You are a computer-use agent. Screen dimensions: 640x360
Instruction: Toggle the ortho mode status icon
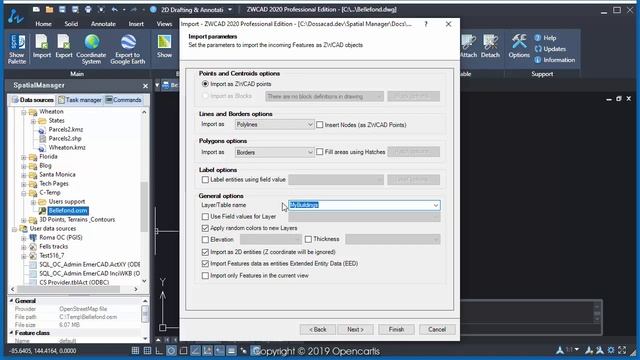(x=159, y=350)
